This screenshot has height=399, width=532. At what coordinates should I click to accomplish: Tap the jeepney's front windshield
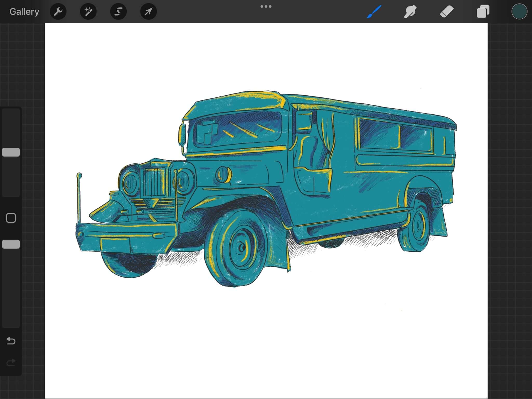coord(238,129)
